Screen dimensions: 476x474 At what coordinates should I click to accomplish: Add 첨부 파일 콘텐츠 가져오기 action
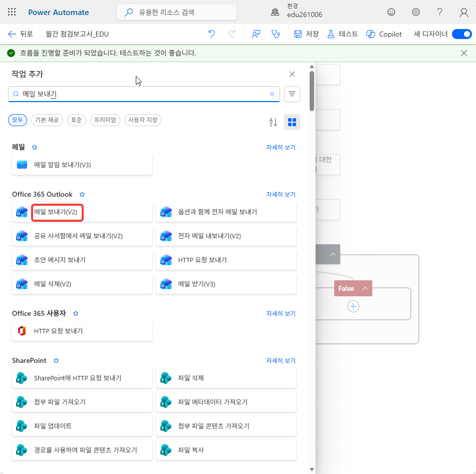226,426
